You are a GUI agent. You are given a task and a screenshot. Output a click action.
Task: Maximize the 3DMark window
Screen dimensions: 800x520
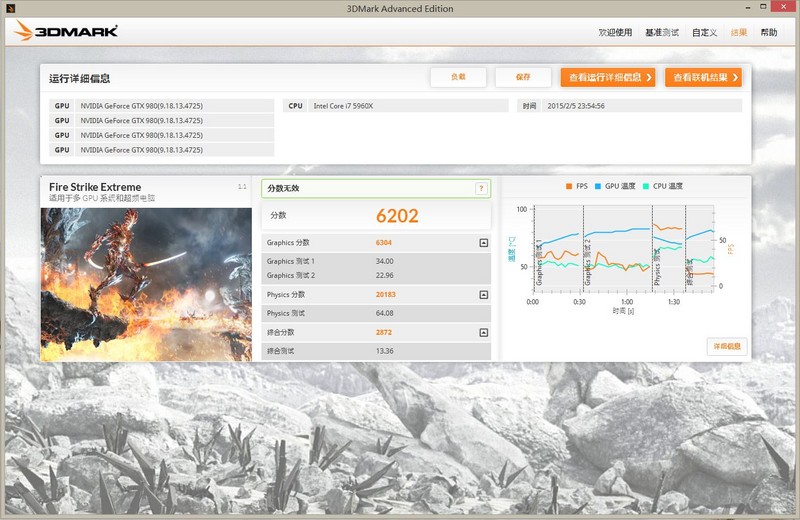coord(763,7)
